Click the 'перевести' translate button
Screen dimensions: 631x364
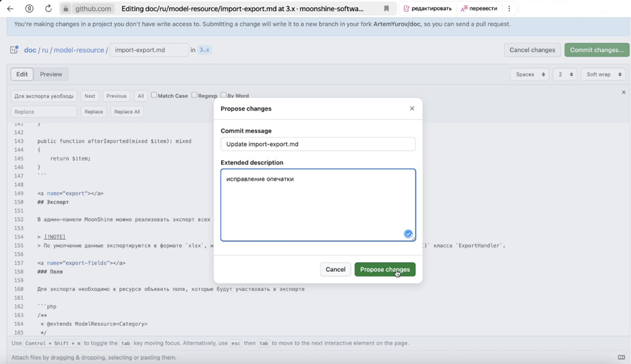(479, 8)
